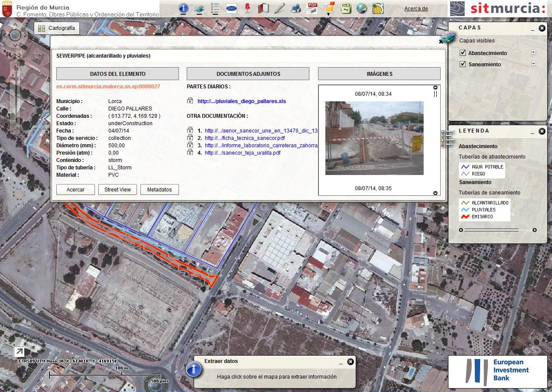Viewport: 552px width, 392px height.
Task: Open the pluviales_diego_pallares.xls link
Action: pos(241,101)
